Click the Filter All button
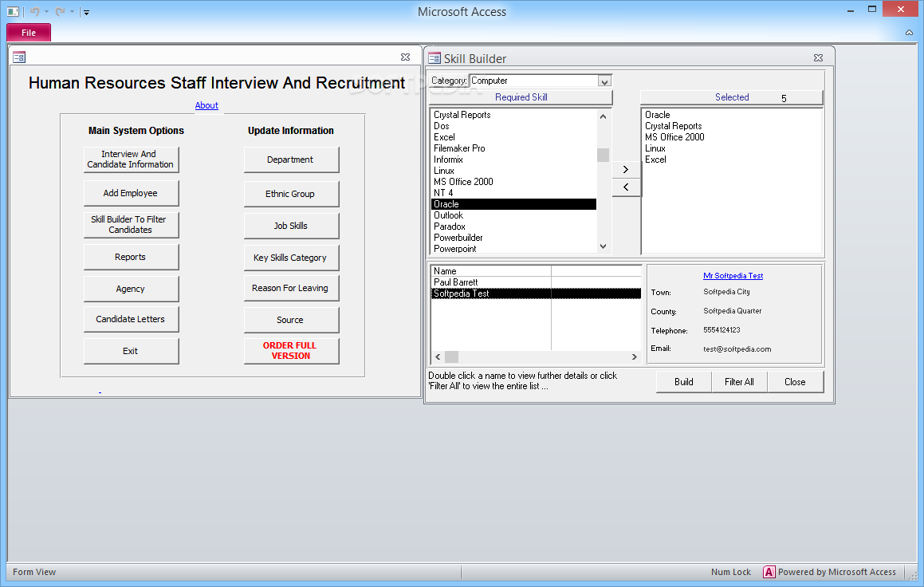Screen dimensions: 924x587 [739, 382]
